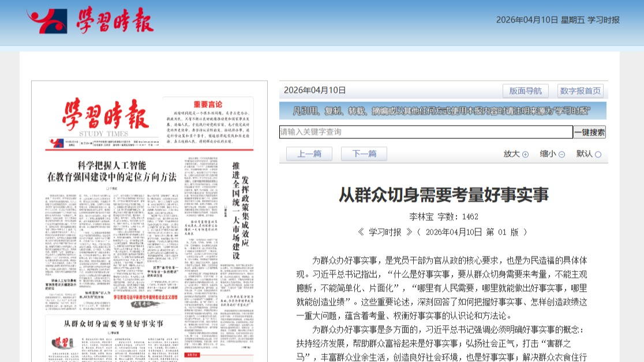Screen dimensions: 644x362
Task: Click the 缩小 zoom-out minus icon
Action: [561, 154]
